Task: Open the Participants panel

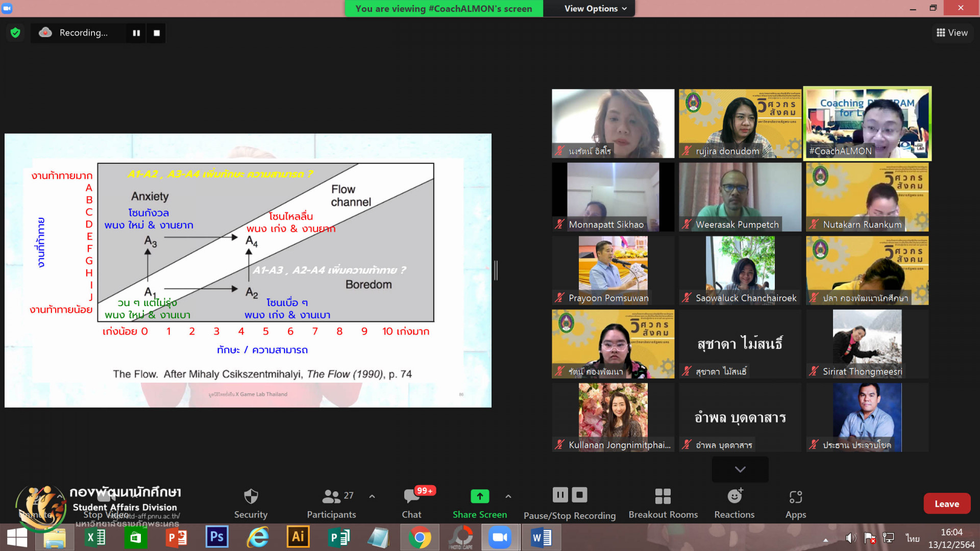Action: pos(331,503)
